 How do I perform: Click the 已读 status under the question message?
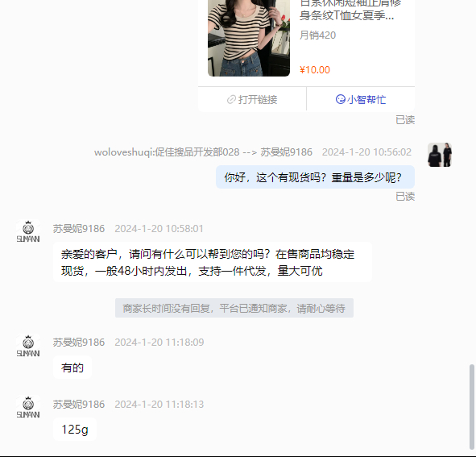point(405,197)
